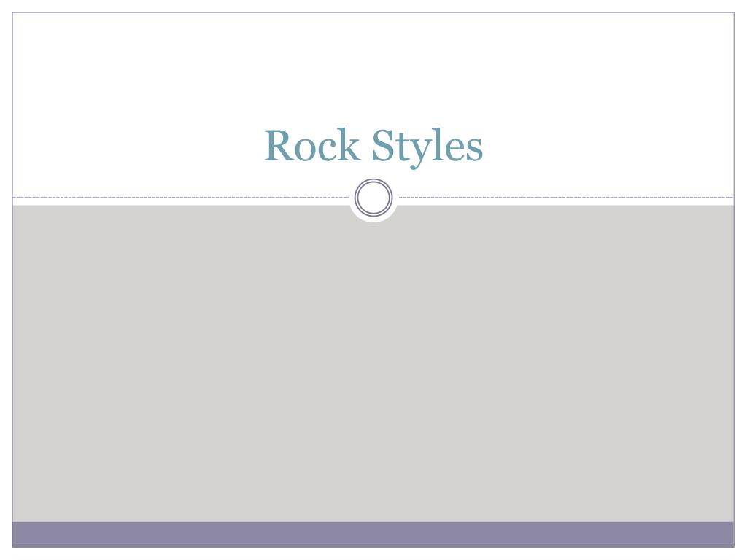The height and width of the screenshot is (560, 747).
Task: Click the slide's left border line
Action: click(x=12, y=280)
